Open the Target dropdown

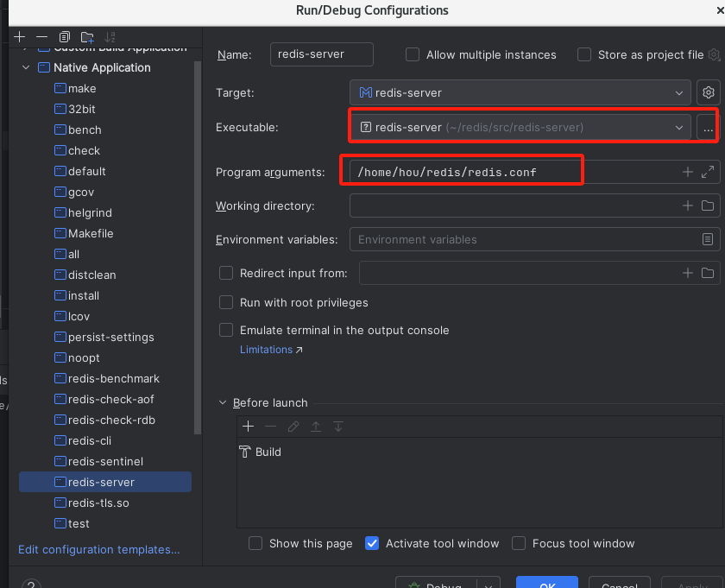(520, 92)
